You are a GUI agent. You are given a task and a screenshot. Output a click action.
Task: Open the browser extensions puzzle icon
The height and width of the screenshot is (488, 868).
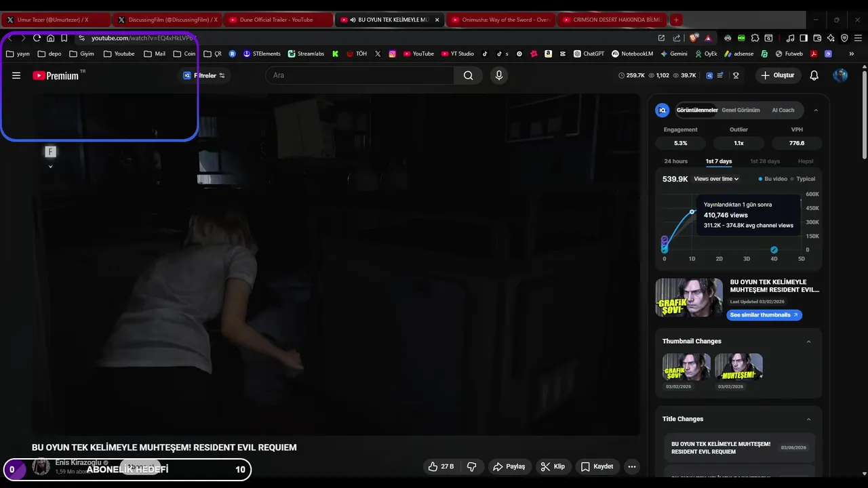pos(755,38)
